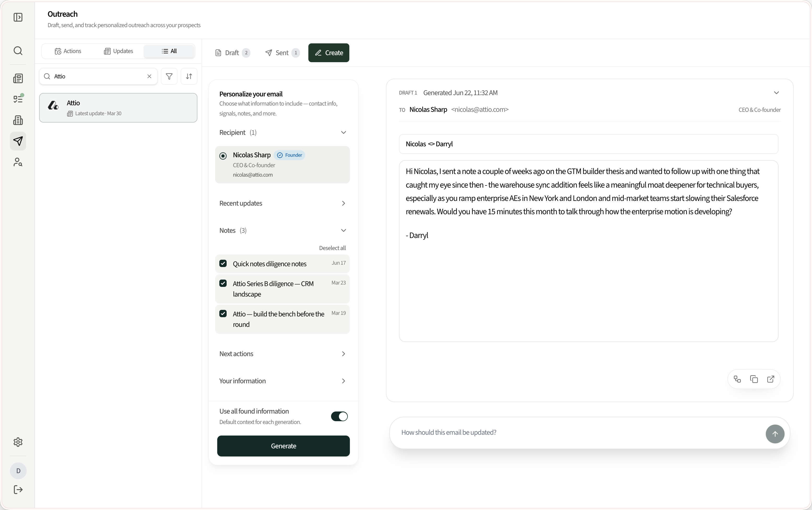Submit update request with arrow-up button

775,434
